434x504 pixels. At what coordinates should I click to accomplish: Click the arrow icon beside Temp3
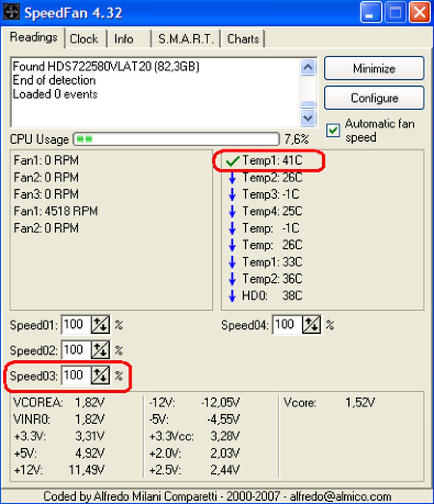point(232,194)
